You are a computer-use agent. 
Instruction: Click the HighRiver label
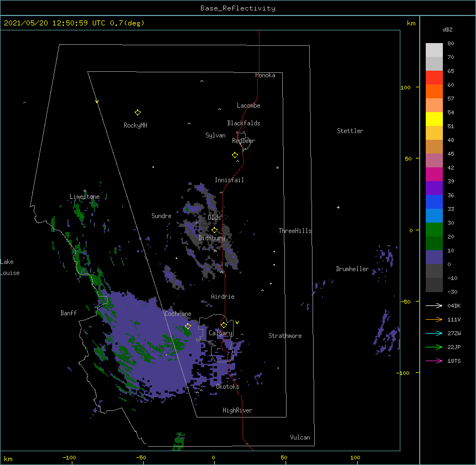tap(237, 410)
